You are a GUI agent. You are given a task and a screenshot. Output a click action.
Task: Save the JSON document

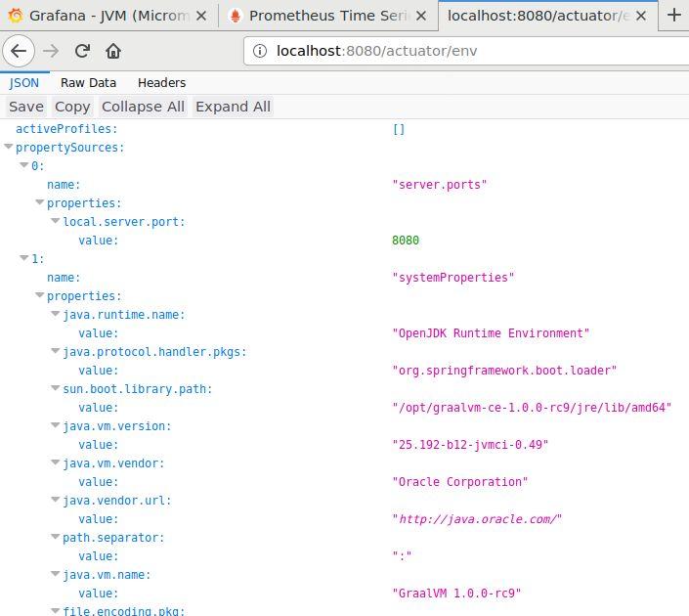click(x=26, y=107)
